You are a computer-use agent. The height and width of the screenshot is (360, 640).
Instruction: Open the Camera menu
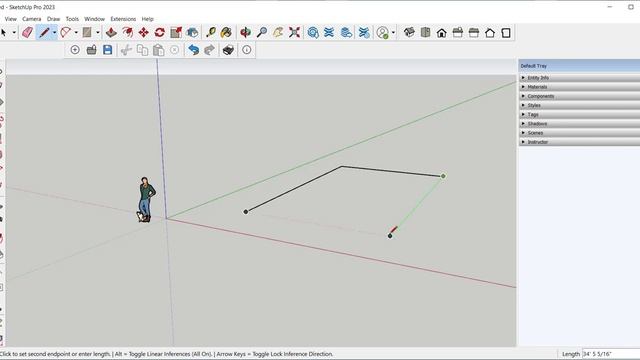tap(31, 19)
